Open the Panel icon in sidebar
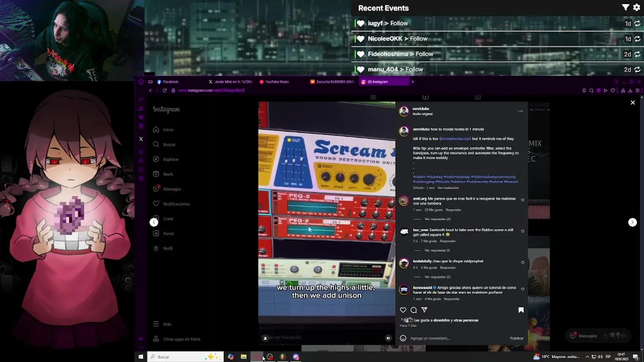Viewport: 644px width, 362px height. click(x=156, y=233)
